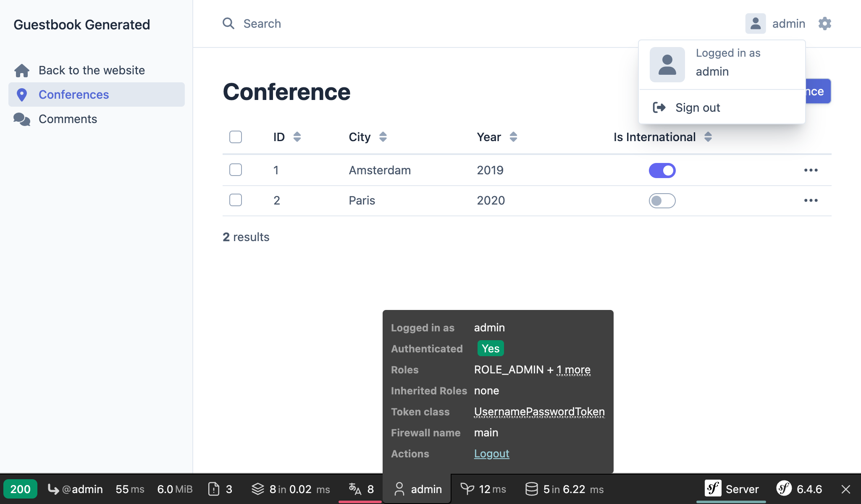
Task: Open the database queries panel in the debug toolbar
Action: coord(563,489)
